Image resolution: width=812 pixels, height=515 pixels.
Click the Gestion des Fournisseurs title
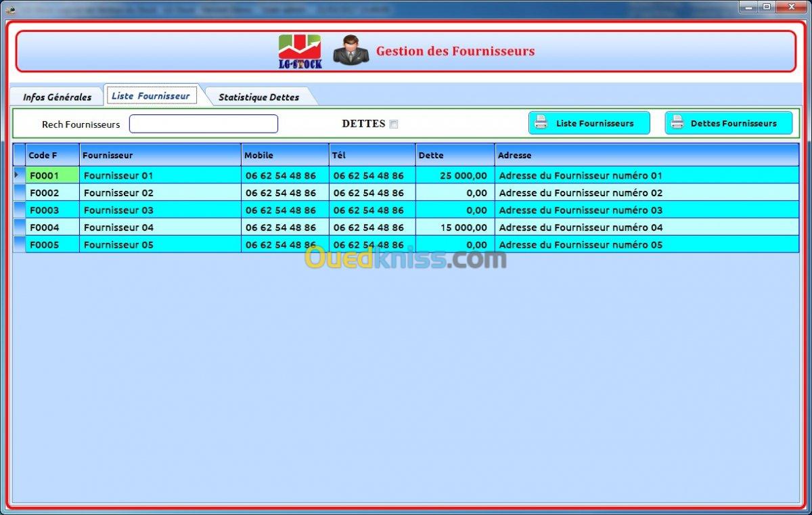[455, 51]
